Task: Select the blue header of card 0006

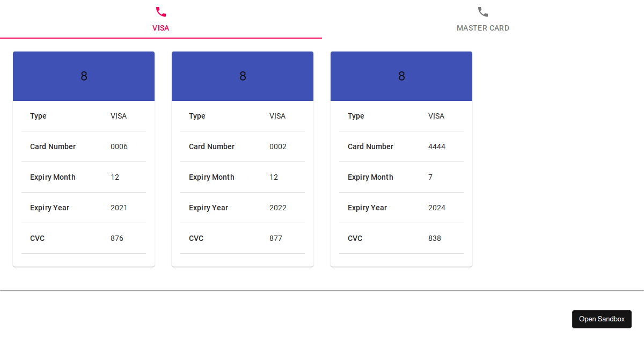Action: (x=84, y=76)
